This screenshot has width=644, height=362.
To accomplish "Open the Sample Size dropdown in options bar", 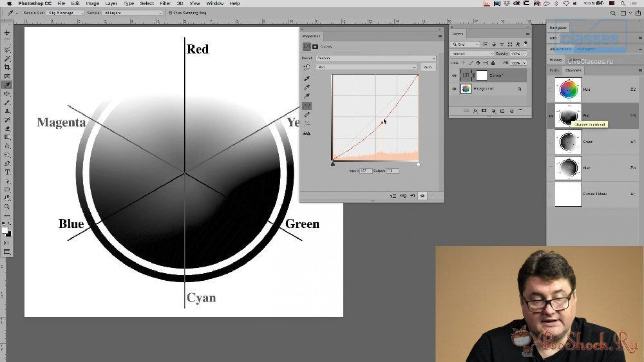I will 64,12.
